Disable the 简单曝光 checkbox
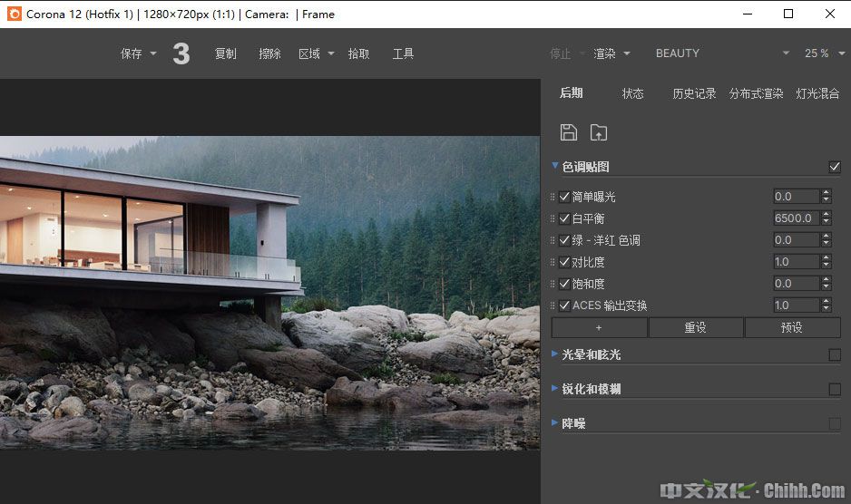Image resolution: width=851 pixels, height=504 pixels. (565, 197)
